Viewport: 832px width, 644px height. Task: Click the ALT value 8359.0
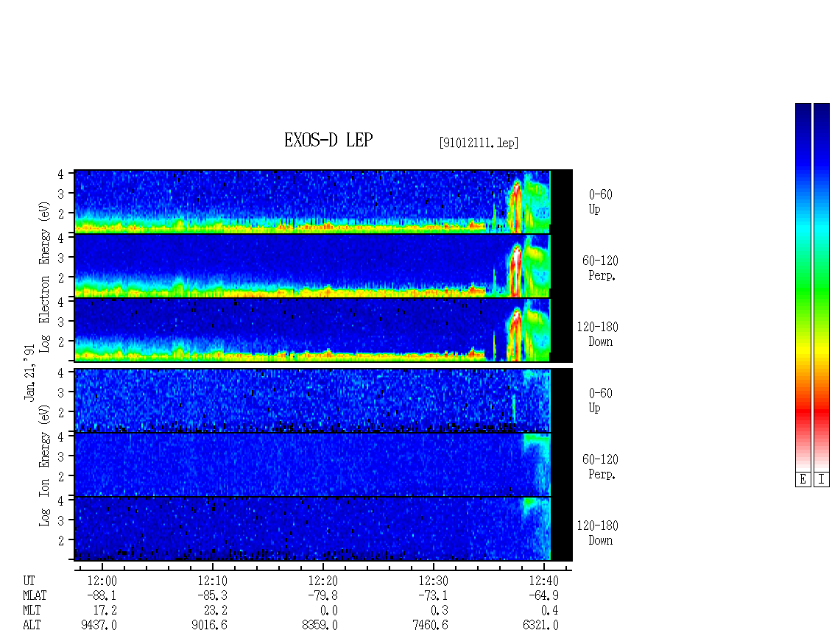pyautogui.click(x=320, y=626)
